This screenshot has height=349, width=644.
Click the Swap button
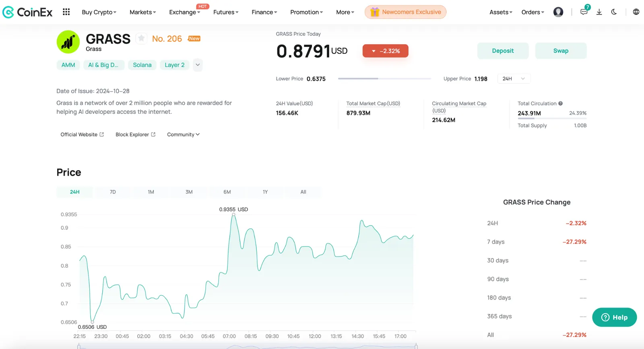561,51
